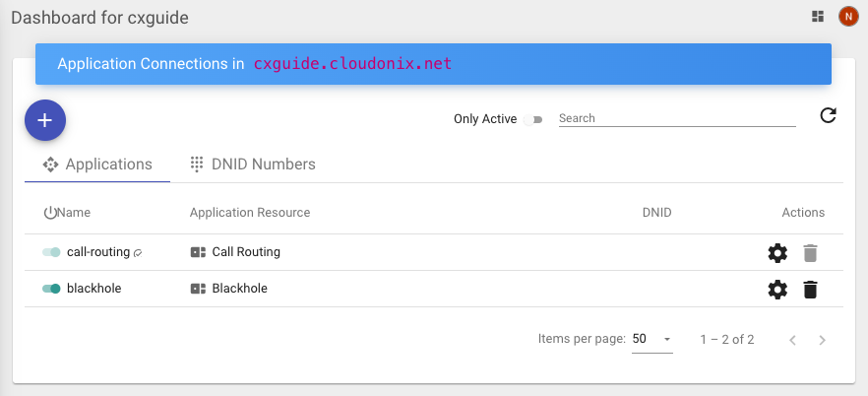
Task: Open user avatar N menu
Action: [847, 16]
